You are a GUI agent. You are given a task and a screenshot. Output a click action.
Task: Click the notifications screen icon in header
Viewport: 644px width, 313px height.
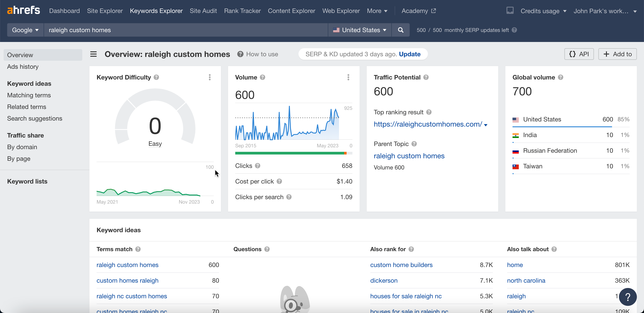pyautogui.click(x=510, y=10)
